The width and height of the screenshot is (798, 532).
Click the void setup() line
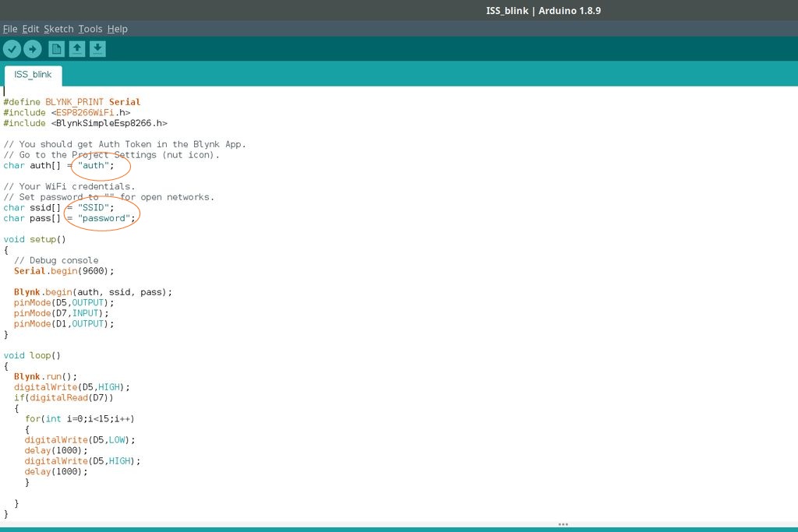pyautogui.click(x=34, y=239)
